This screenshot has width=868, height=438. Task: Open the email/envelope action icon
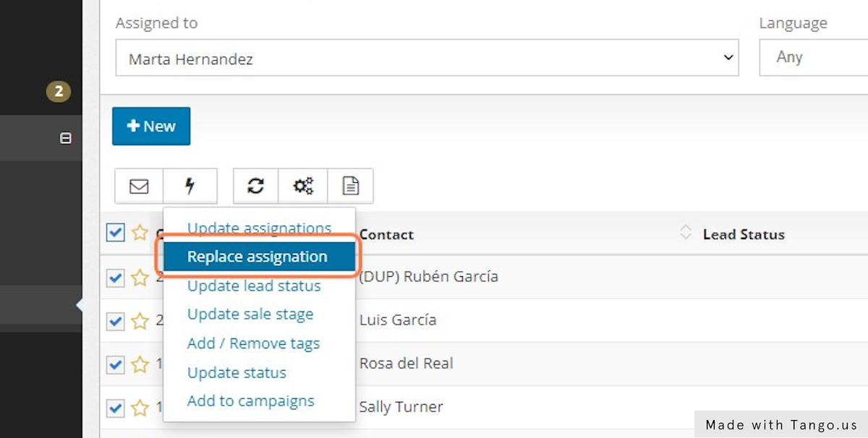[x=138, y=186]
